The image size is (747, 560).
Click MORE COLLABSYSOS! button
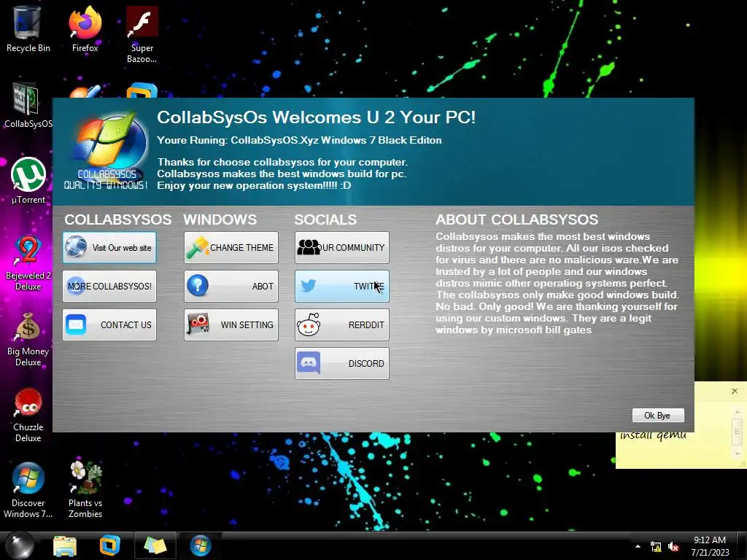click(x=109, y=286)
